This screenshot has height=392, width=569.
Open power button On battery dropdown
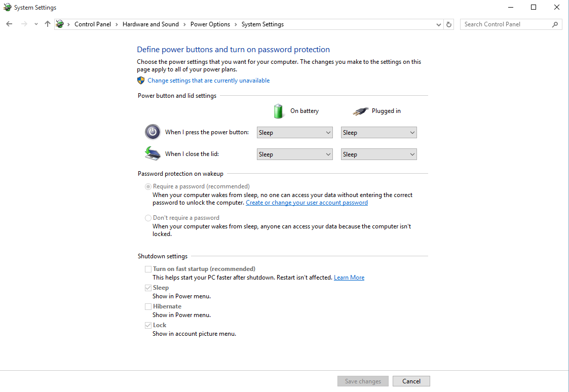point(295,132)
